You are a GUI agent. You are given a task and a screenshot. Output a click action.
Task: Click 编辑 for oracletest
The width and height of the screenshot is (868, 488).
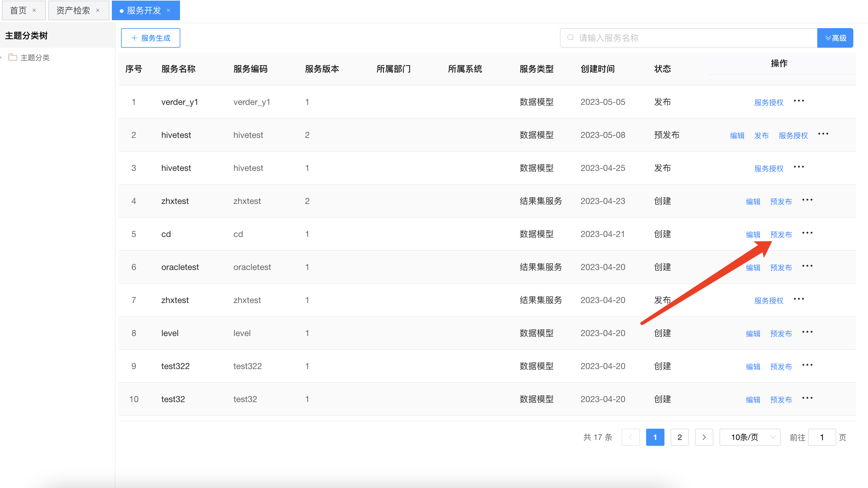[x=753, y=268]
